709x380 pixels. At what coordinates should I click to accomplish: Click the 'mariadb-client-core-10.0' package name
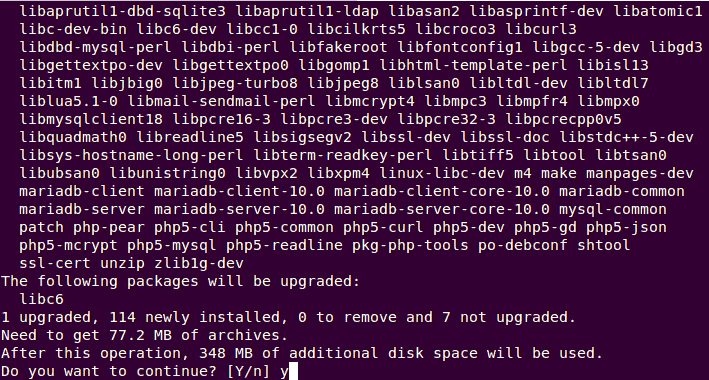442,191
